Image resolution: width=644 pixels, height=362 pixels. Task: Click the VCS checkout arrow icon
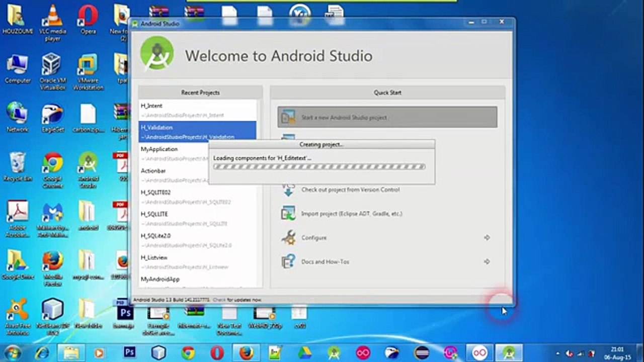tap(288, 190)
